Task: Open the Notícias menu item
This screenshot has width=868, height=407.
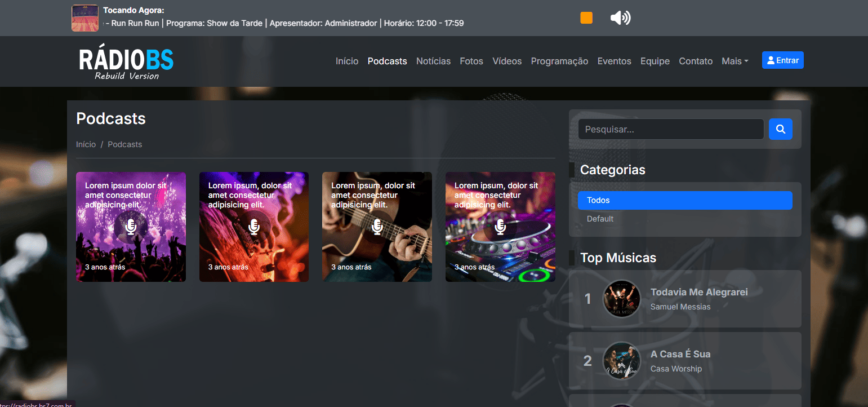Action: pyautogui.click(x=433, y=61)
